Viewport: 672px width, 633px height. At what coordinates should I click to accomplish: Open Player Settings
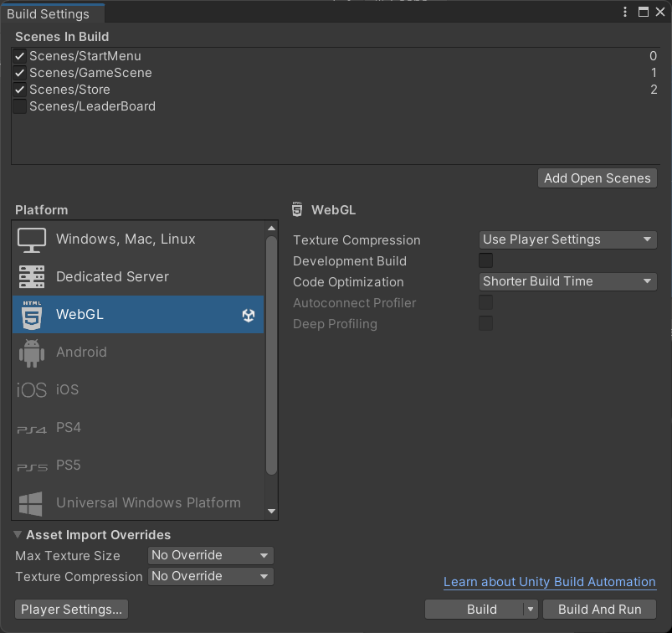click(72, 610)
